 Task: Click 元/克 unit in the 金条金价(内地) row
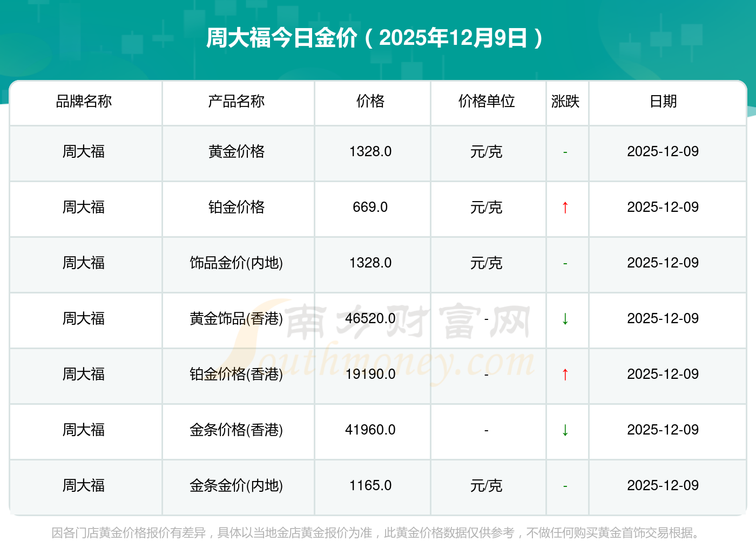click(487, 485)
